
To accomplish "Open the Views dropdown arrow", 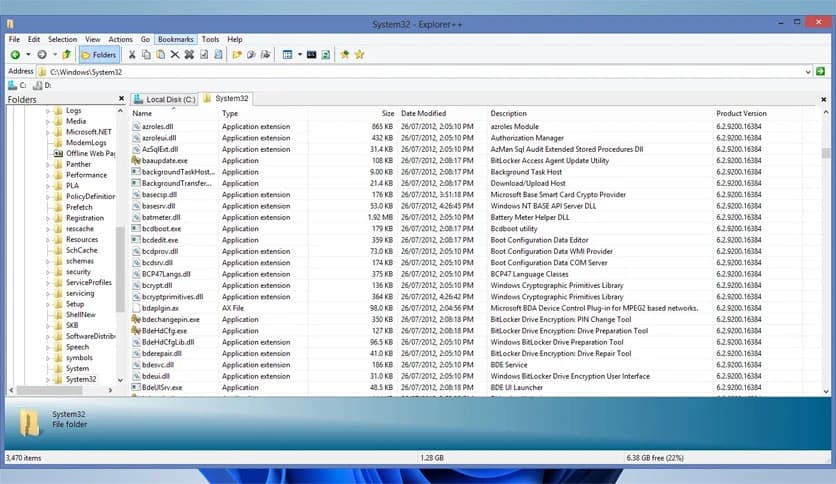I will (x=300, y=54).
